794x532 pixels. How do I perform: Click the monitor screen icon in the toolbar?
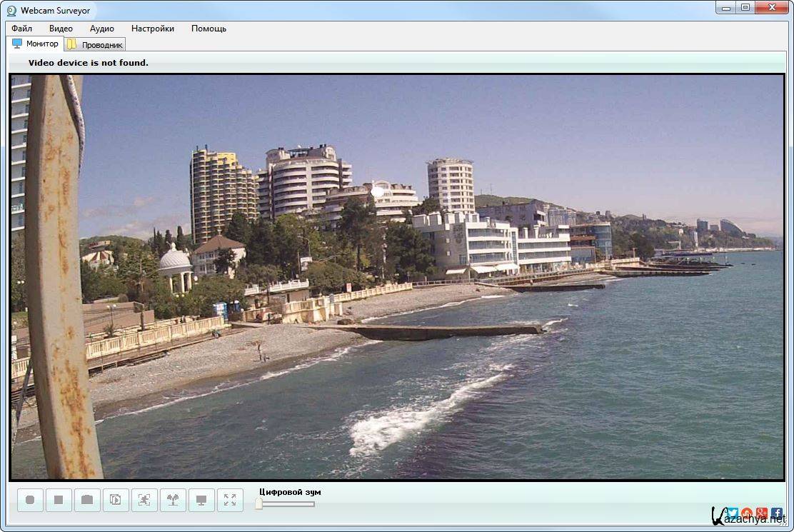[x=201, y=501]
